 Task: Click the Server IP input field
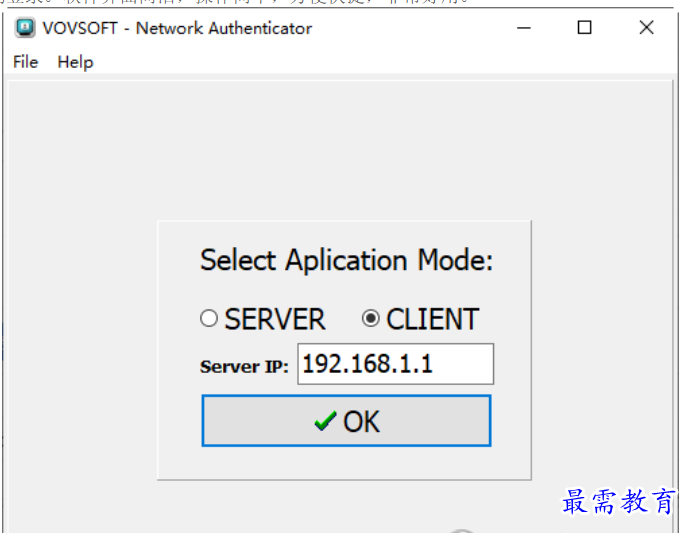pos(395,364)
